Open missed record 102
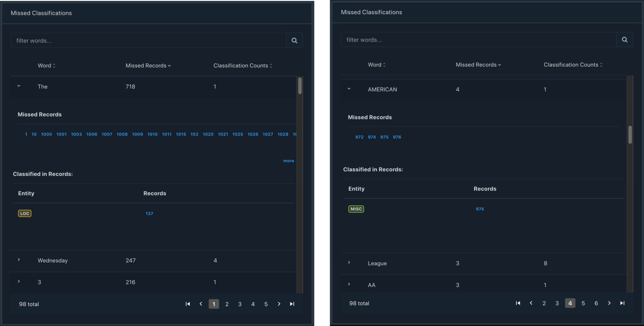The height and width of the screenshot is (326, 644). pyautogui.click(x=194, y=134)
